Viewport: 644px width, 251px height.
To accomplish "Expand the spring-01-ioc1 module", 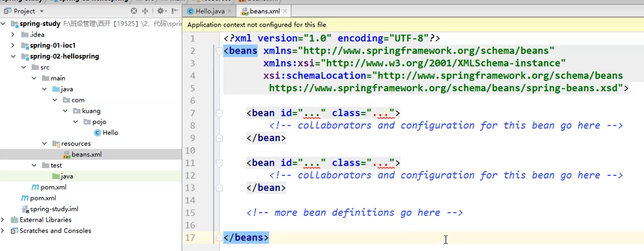I will pos(13,46).
